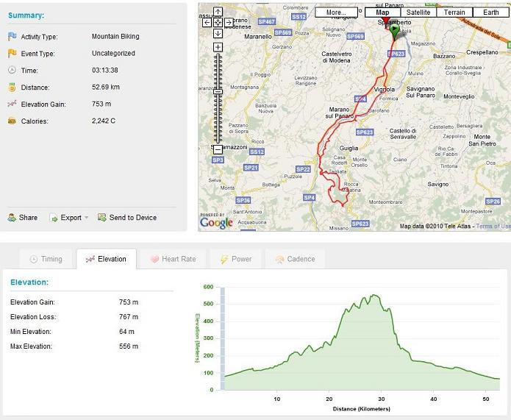
Task: Switch map view to Earth
Action: click(x=490, y=13)
